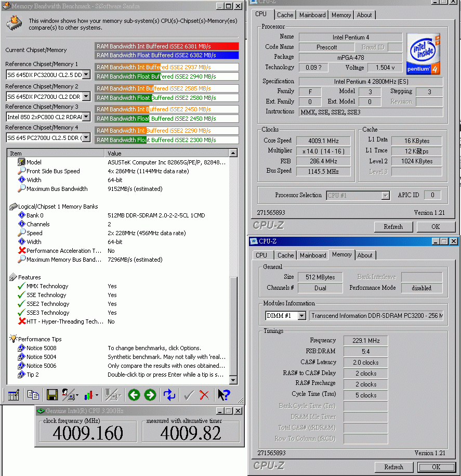Viewport: 461px width, 476px height.
Task: Click the What's This help cursor icon
Action: [x=224, y=395]
